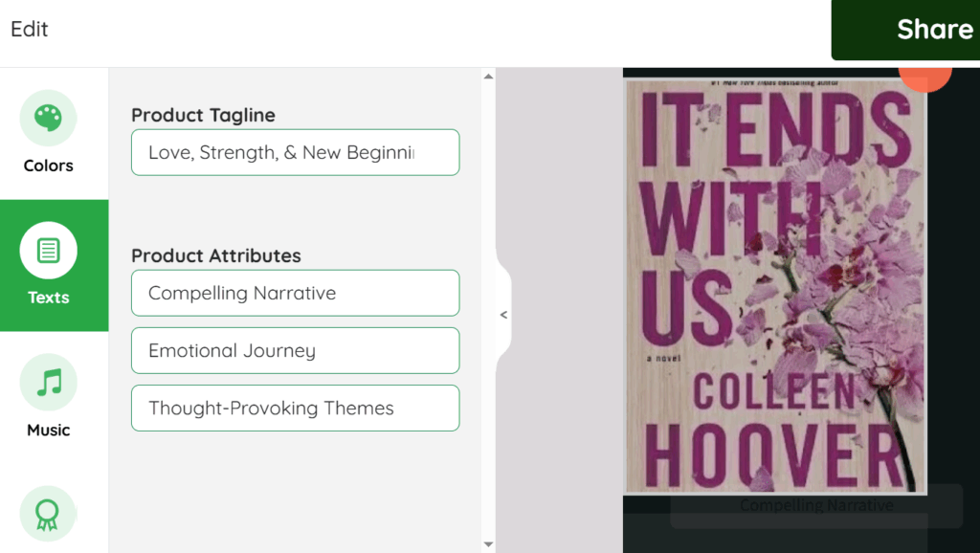Click the Compelling Narrative caption in the preview
The height and width of the screenshot is (553, 980).
(815, 505)
